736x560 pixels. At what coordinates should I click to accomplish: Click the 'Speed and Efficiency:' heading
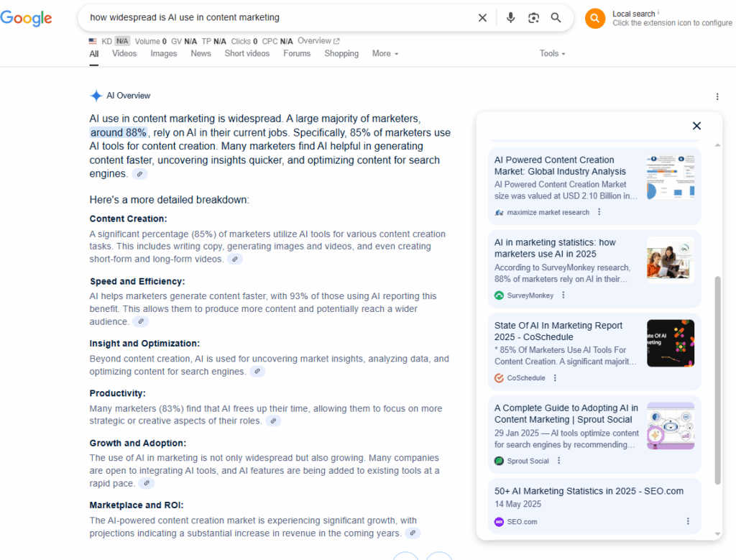tap(137, 281)
